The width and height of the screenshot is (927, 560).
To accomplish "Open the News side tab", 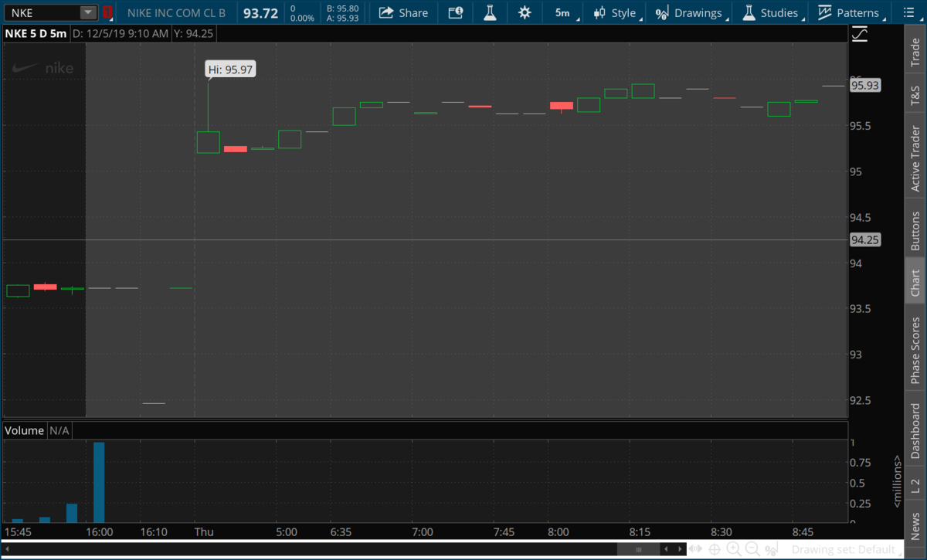I will (x=915, y=525).
